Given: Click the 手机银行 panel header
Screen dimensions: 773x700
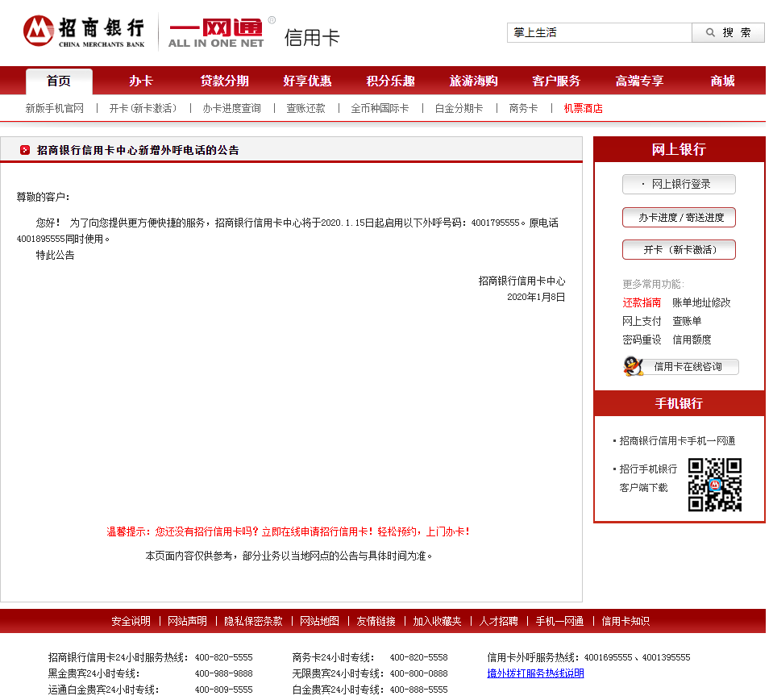Looking at the screenshot, I should point(679,403).
